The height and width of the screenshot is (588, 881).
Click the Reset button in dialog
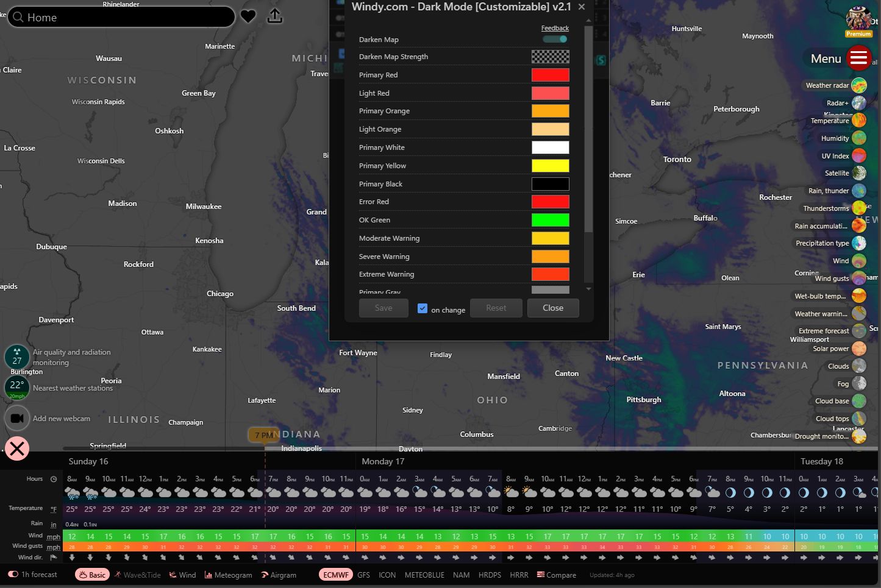496,308
